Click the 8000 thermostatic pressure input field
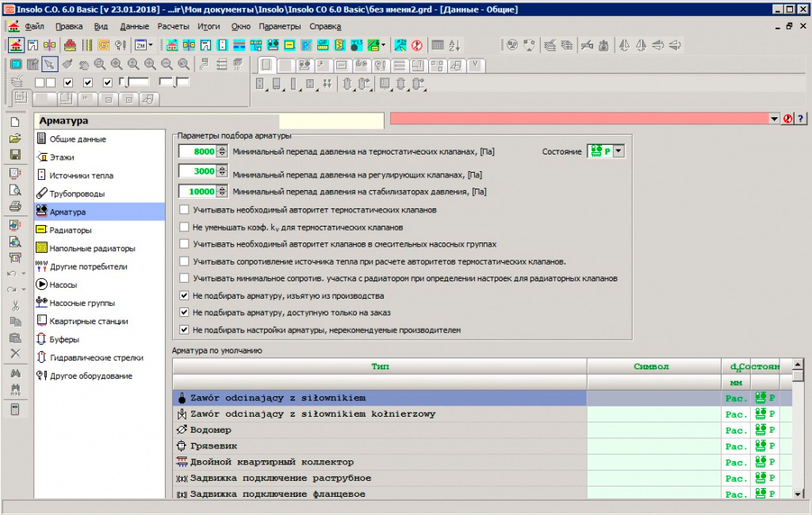Screen dimensions: 812x515 [197, 151]
